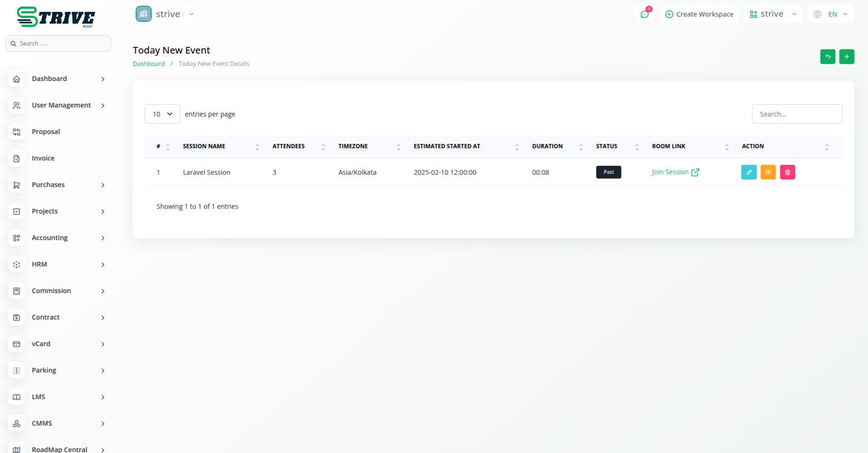The height and width of the screenshot is (453, 868).
Task: Open the strive workspace switcher dropdown
Action: [773, 14]
